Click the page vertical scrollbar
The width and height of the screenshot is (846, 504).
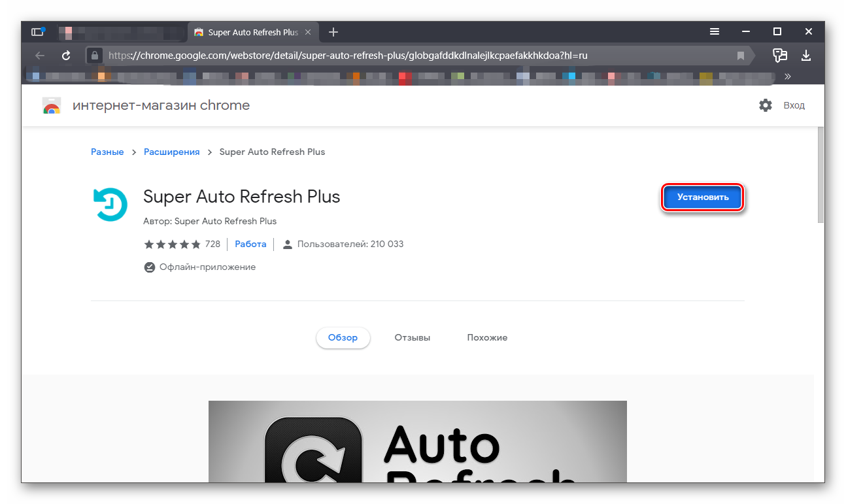click(x=821, y=175)
